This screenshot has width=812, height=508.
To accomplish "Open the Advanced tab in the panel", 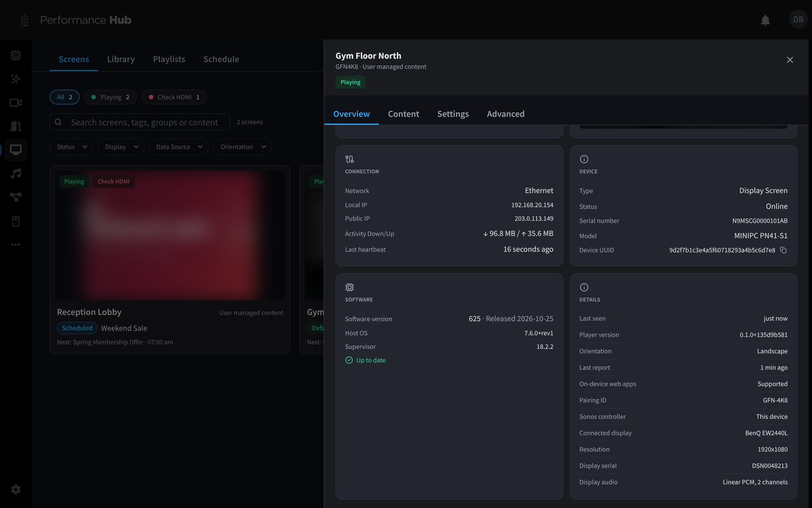I will 506,114.
